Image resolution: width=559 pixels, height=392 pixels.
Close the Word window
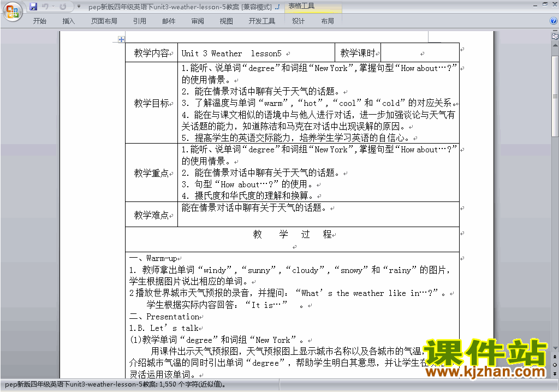554,4
